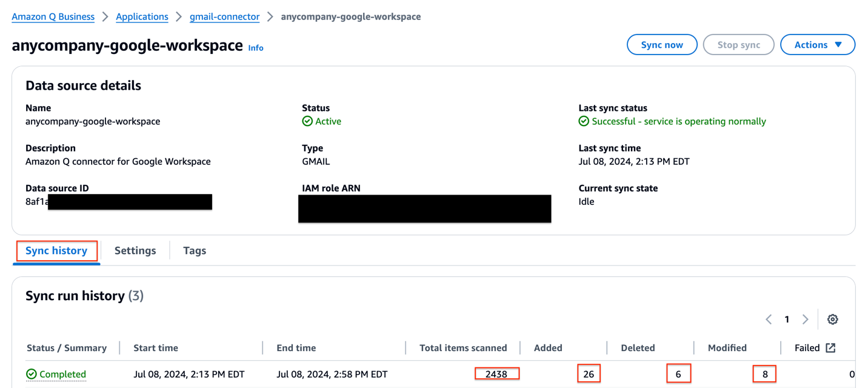Click the Failed column header

[x=807, y=348]
